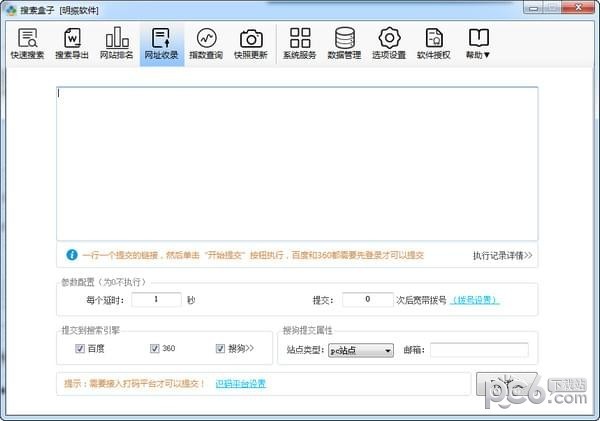600x421 pixels.
Task: Click the blue info icon beside the hint
Action: [72, 255]
